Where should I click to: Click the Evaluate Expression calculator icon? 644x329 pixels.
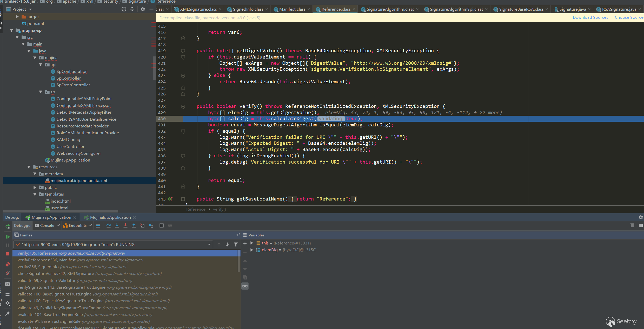(x=162, y=225)
